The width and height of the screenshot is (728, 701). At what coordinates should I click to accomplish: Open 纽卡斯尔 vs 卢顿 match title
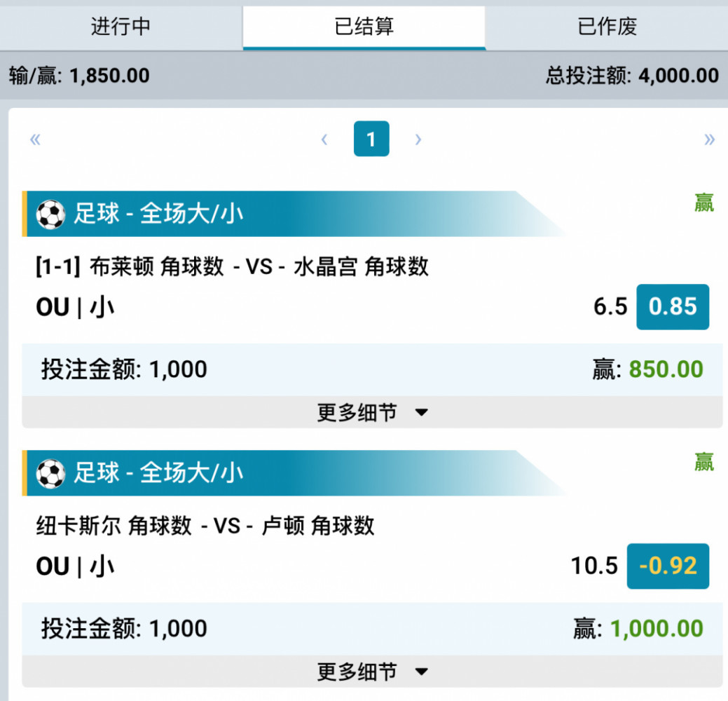coord(205,526)
